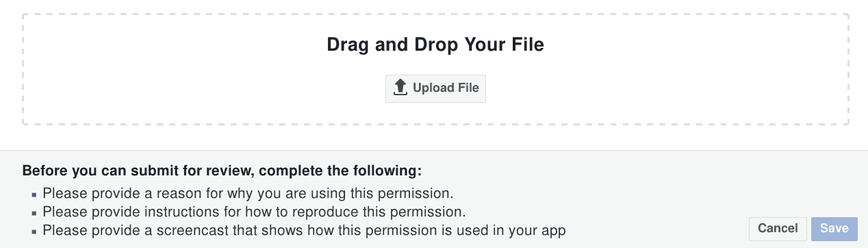Screen dimensions: 868x248
Task: Click bullet marker beside the instructions requirement
Action: tap(34, 213)
